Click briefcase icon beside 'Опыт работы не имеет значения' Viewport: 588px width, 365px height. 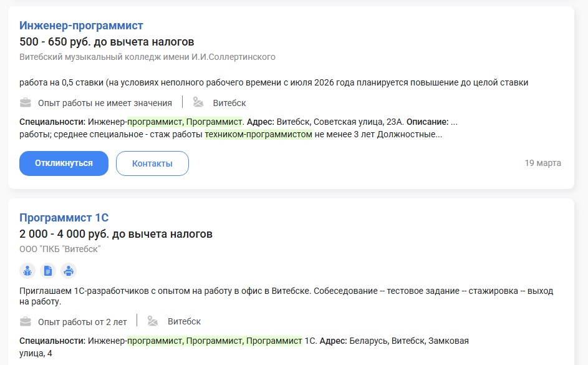pyautogui.click(x=26, y=102)
